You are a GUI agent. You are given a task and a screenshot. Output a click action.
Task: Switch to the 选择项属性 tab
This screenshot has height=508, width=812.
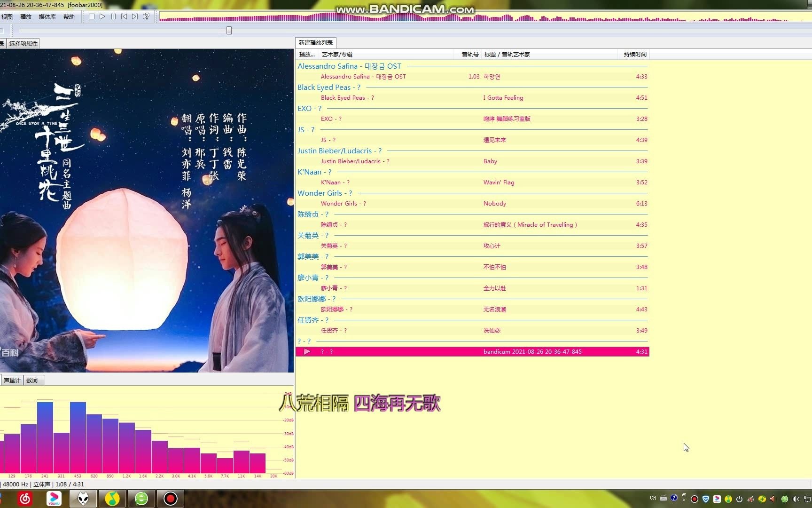(x=23, y=43)
